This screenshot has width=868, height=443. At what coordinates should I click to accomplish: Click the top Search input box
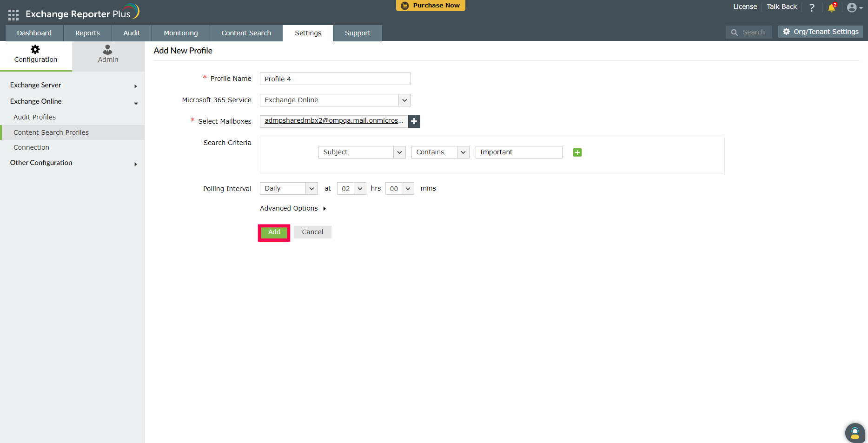[749, 32]
